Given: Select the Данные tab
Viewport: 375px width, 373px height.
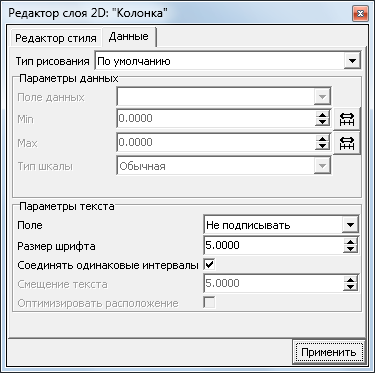Looking at the screenshot, I should tap(129, 36).
